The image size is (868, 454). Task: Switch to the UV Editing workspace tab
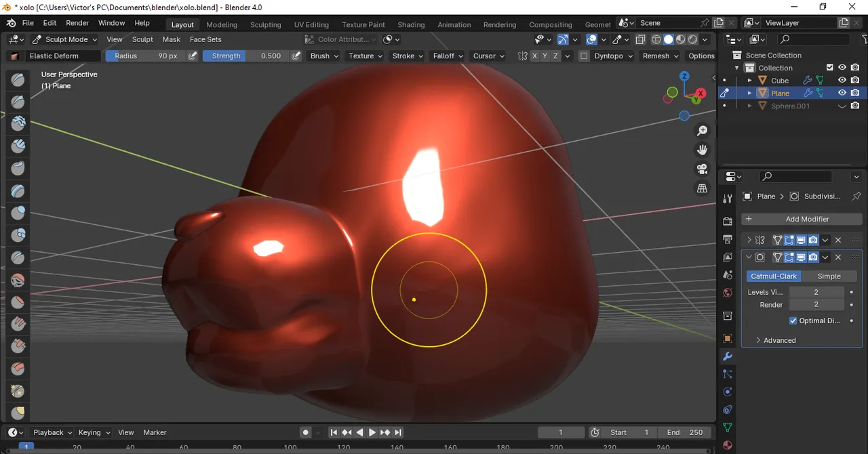point(311,24)
